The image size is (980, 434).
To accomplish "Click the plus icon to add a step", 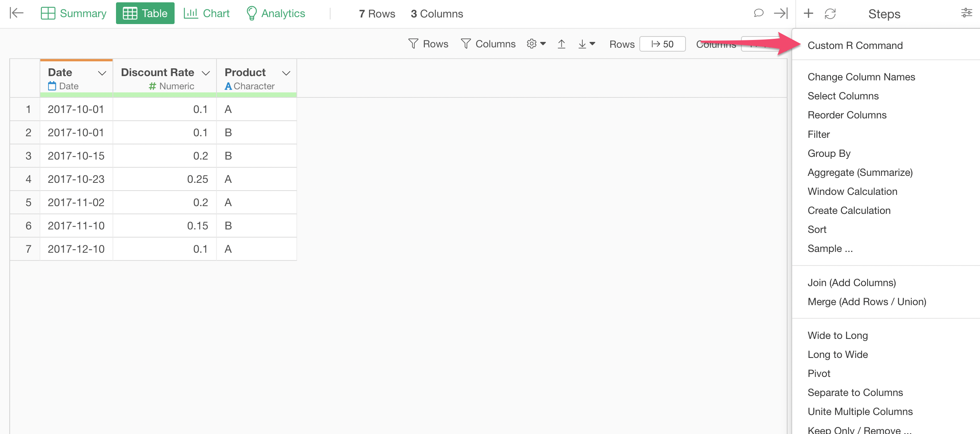I will tap(808, 13).
